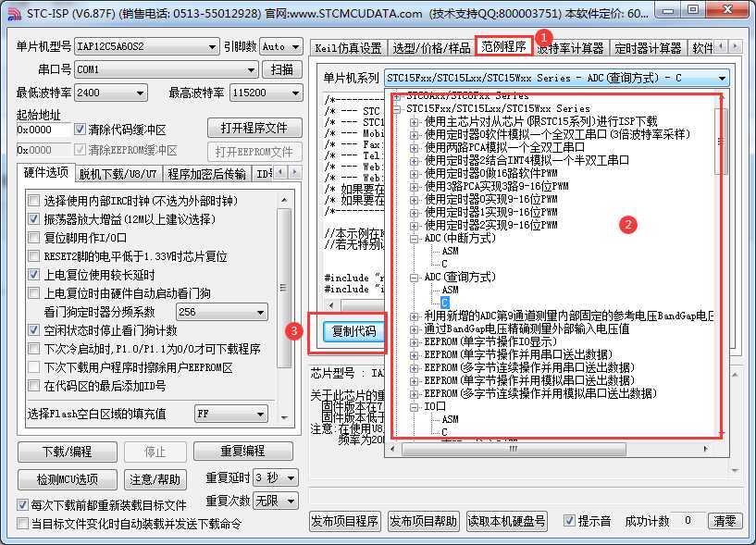
Task: Click the 扫描 button
Action: 282,70
